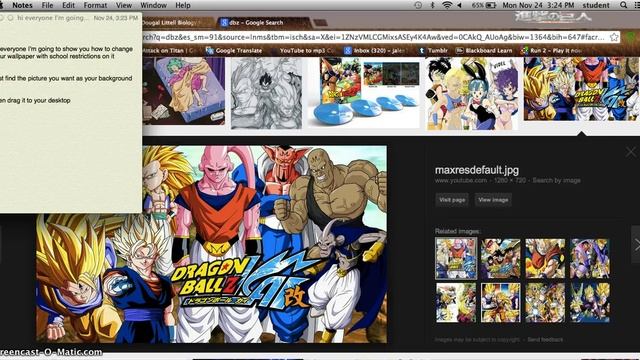
Task: Open first related image in bottom row
Action: (x=456, y=303)
